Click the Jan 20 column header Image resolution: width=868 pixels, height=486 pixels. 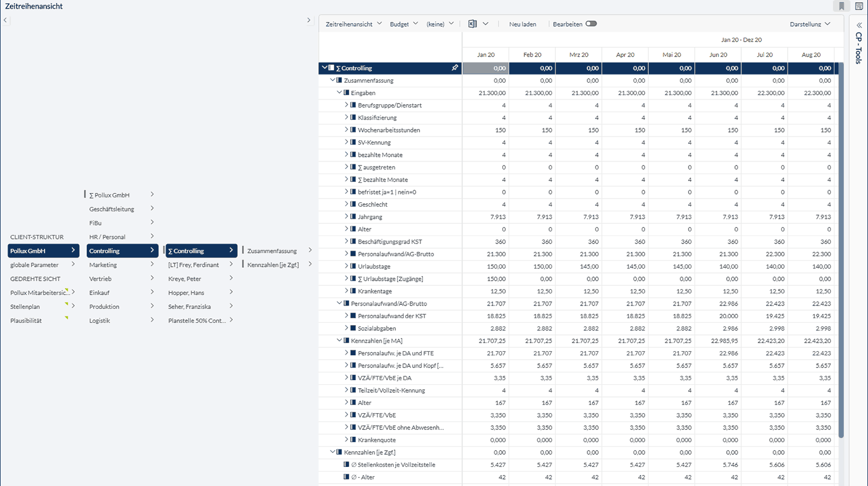tap(486, 54)
